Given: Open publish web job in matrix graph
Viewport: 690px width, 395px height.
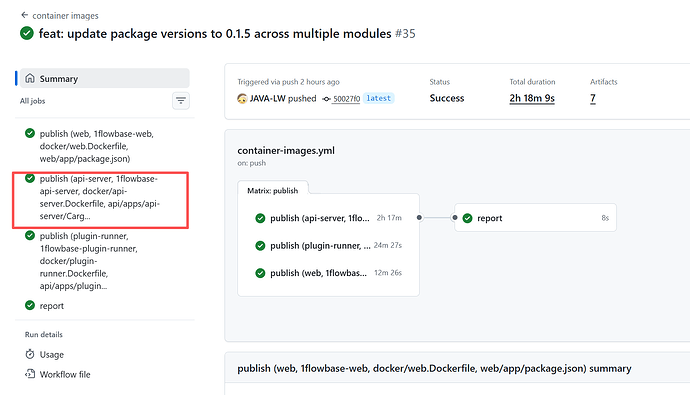Looking at the screenshot, I should [328, 273].
